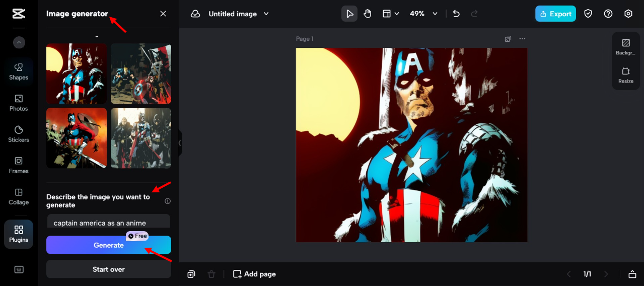Select the top-left generated Captain America thumbnail

click(77, 74)
